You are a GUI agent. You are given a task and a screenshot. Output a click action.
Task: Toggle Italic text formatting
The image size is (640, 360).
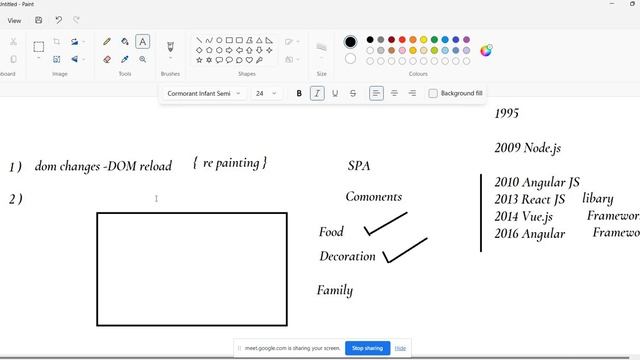[317, 93]
